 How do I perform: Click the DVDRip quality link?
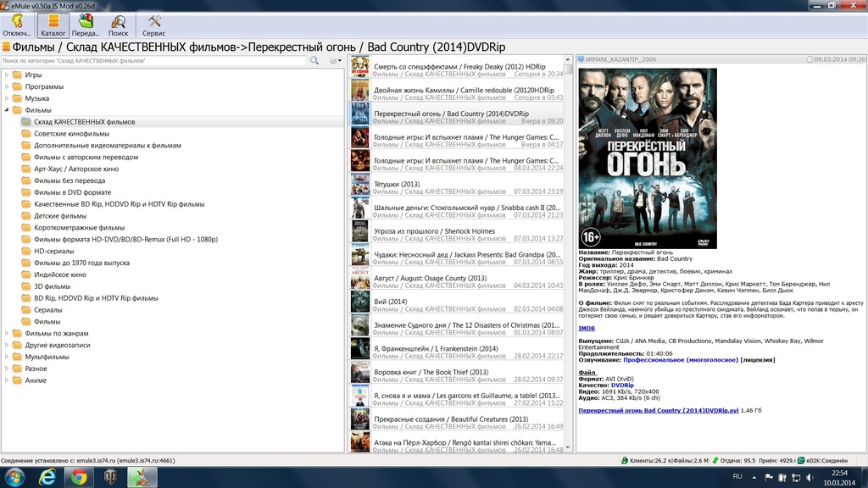(x=622, y=385)
